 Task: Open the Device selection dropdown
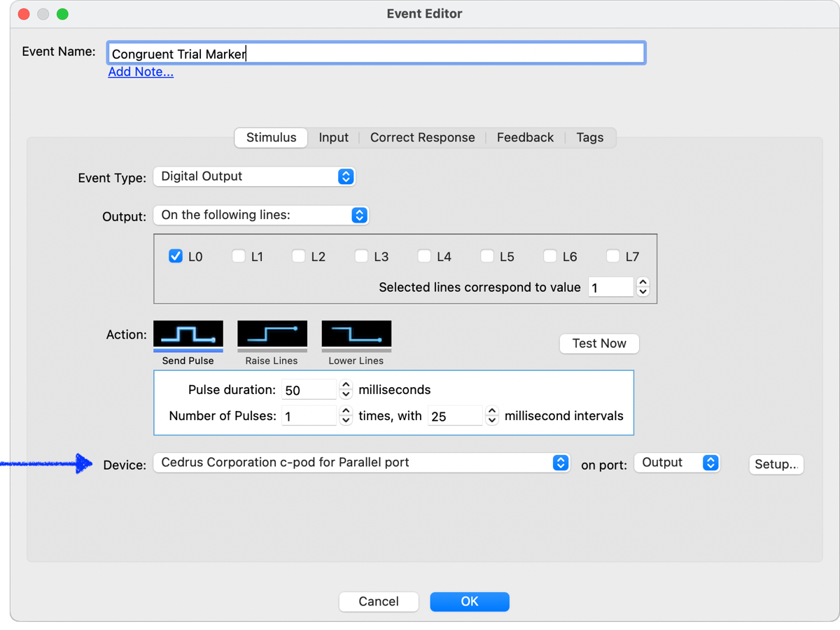(x=360, y=463)
